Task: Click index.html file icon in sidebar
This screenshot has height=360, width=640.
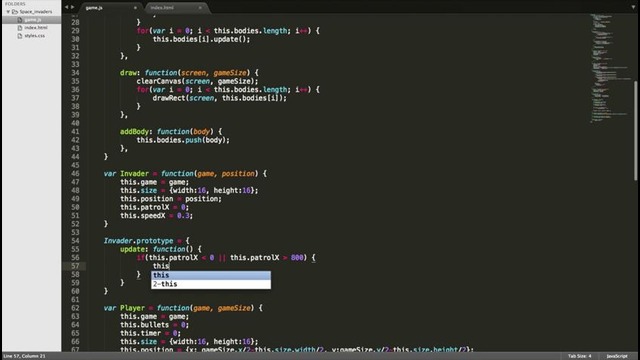Action: 20,28
